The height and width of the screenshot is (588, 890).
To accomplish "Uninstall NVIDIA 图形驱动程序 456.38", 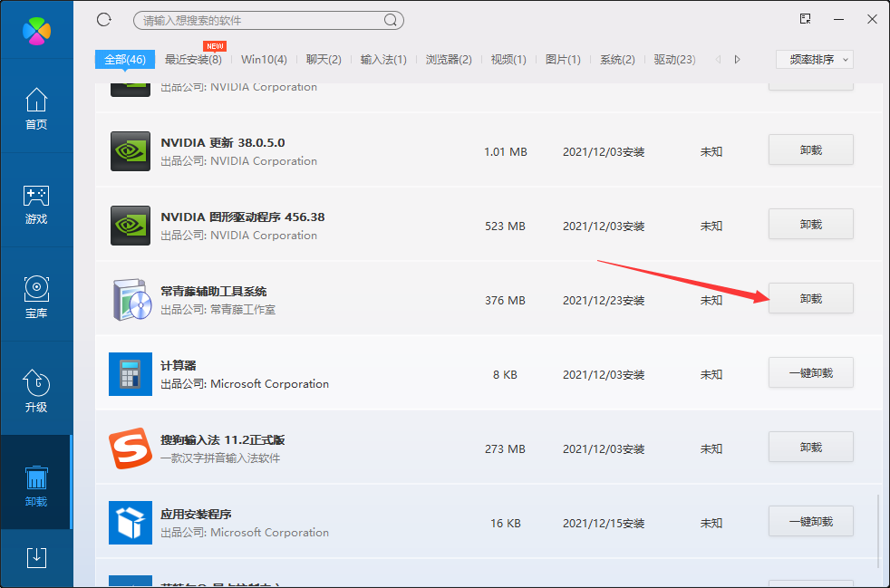I will tap(811, 224).
